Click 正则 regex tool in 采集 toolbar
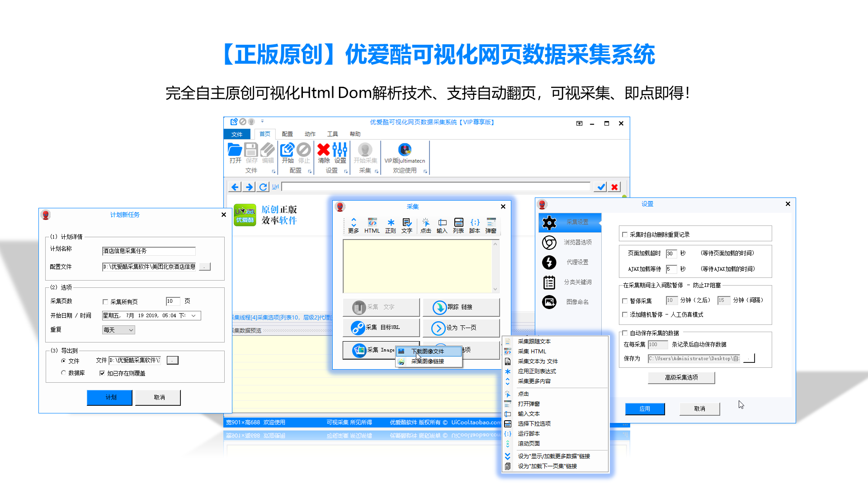Screen dimensions: 868x488 [391, 225]
